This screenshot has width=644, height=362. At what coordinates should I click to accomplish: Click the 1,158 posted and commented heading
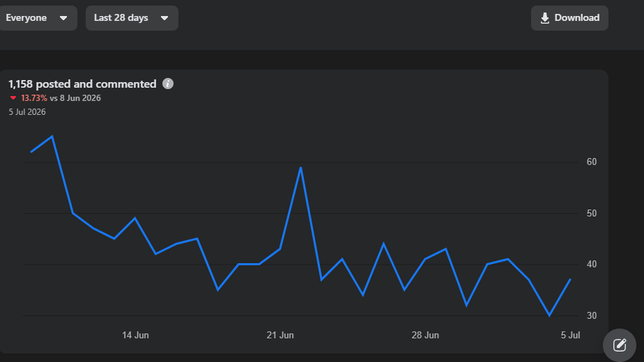[x=82, y=84]
